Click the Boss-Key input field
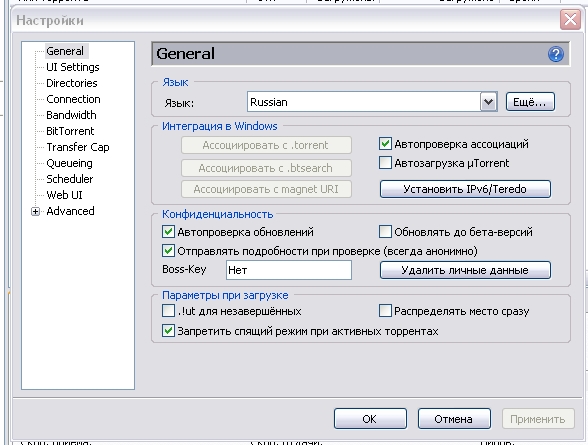588x445 pixels. click(x=289, y=270)
